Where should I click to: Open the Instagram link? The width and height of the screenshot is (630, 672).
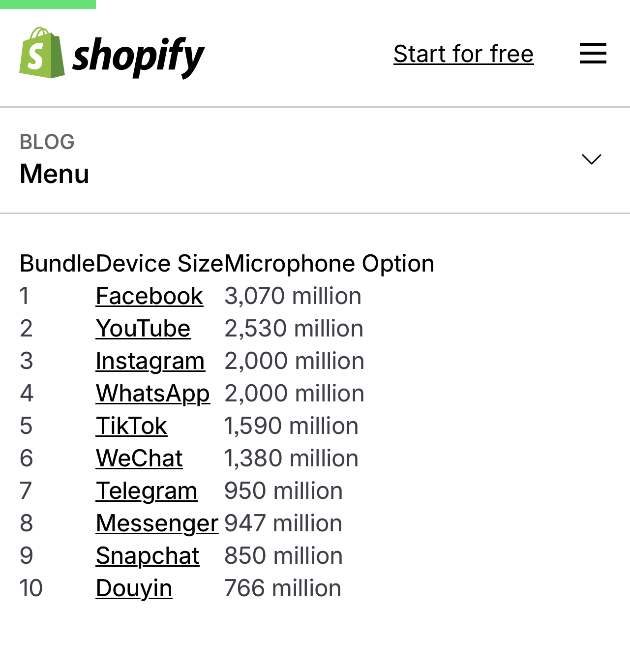point(150,361)
